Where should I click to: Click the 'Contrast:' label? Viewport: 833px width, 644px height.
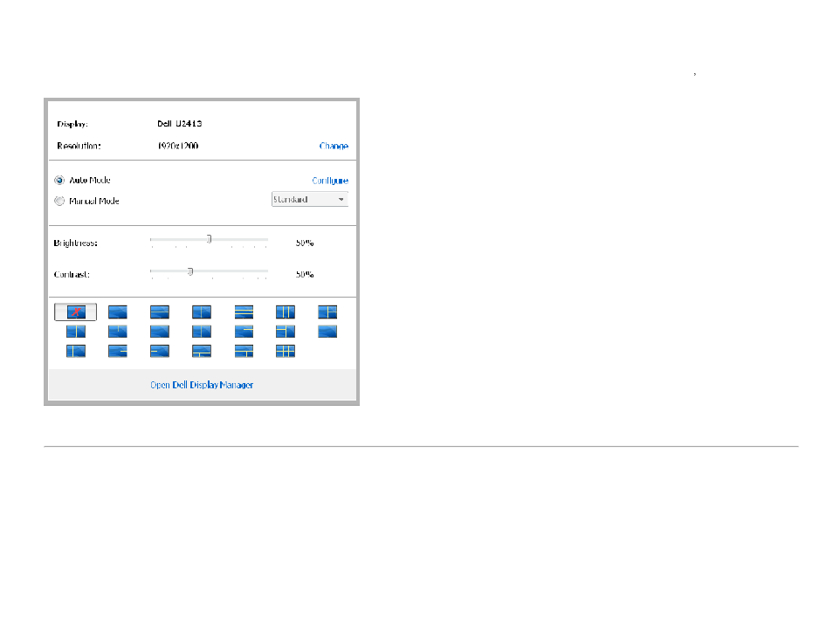(72, 274)
